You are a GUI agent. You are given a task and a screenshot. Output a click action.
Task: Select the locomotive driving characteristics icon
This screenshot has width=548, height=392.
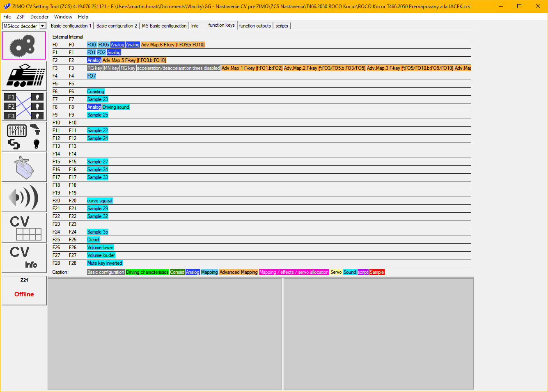point(24,76)
